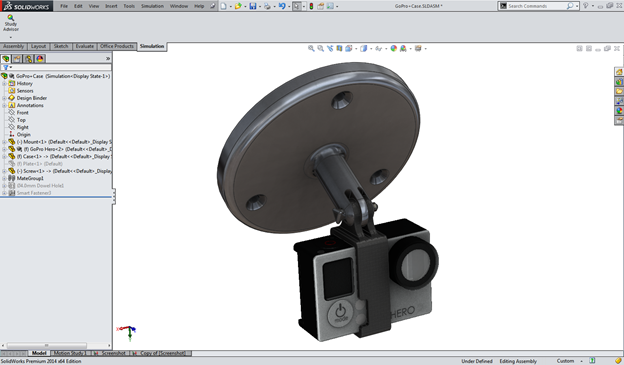Click the Rebuild traffic light icon
The width and height of the screenshot is (624, 365).
[x=311, y=6]
